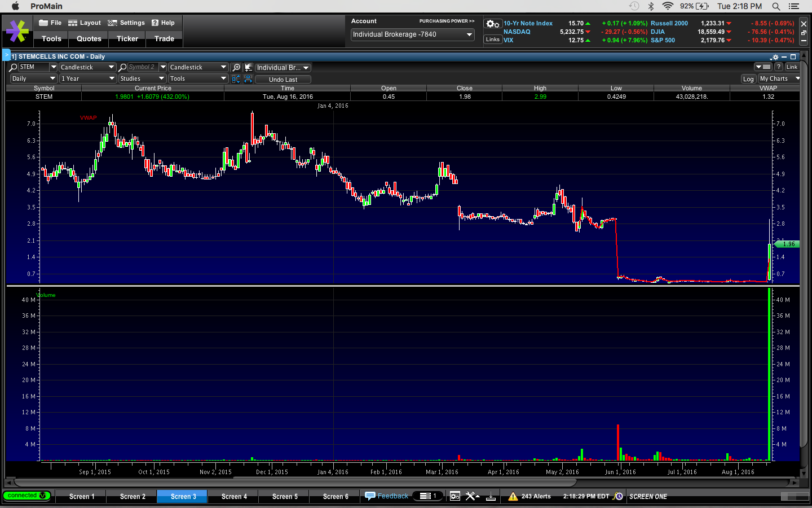Open the chart toolbar Individual Br... dropdown
This screenshot has width=812, height=508.
[283, 68]
